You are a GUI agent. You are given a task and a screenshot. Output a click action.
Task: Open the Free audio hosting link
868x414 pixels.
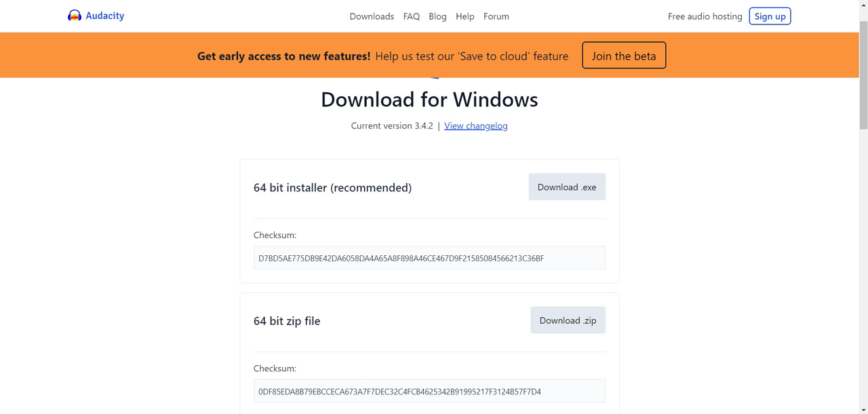pos(705,16)
